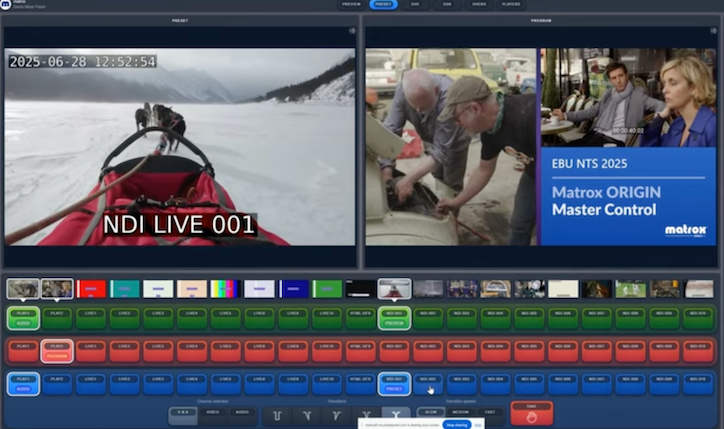Open the DSK tab
724x429 pixels.
tap(447, 4)
